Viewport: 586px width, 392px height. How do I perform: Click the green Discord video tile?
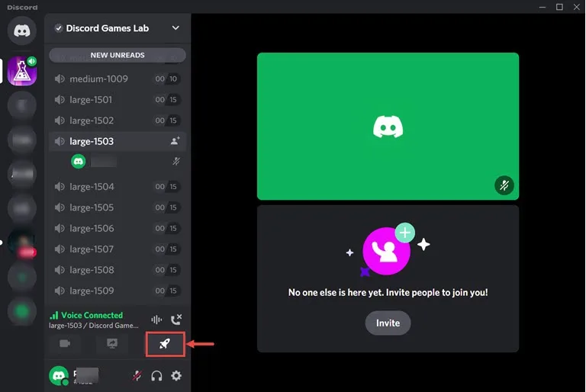388,127
